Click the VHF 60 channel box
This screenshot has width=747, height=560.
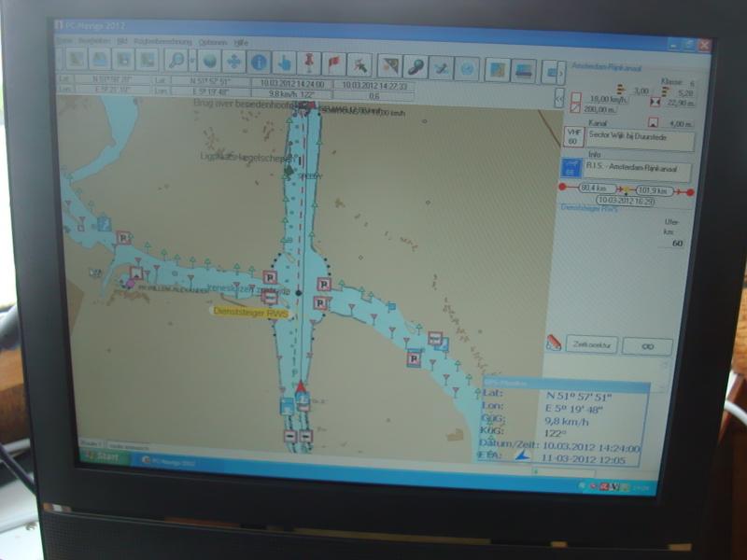[x=572, y=136]
